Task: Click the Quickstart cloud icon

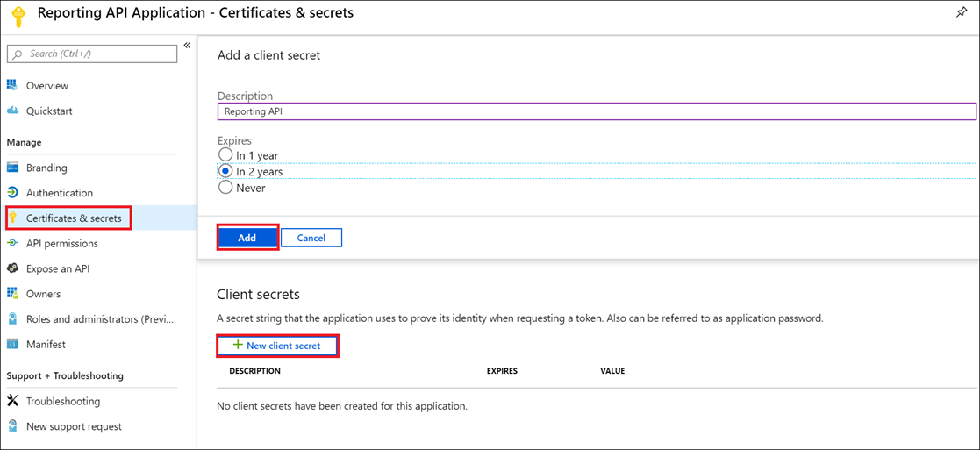Action: (x=12, y=111)
